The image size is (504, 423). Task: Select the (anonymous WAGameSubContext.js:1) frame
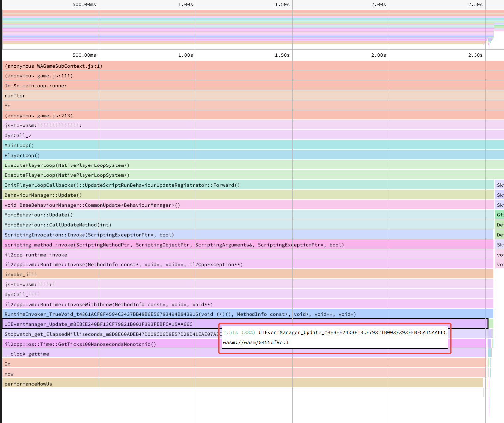click(253, 66)
